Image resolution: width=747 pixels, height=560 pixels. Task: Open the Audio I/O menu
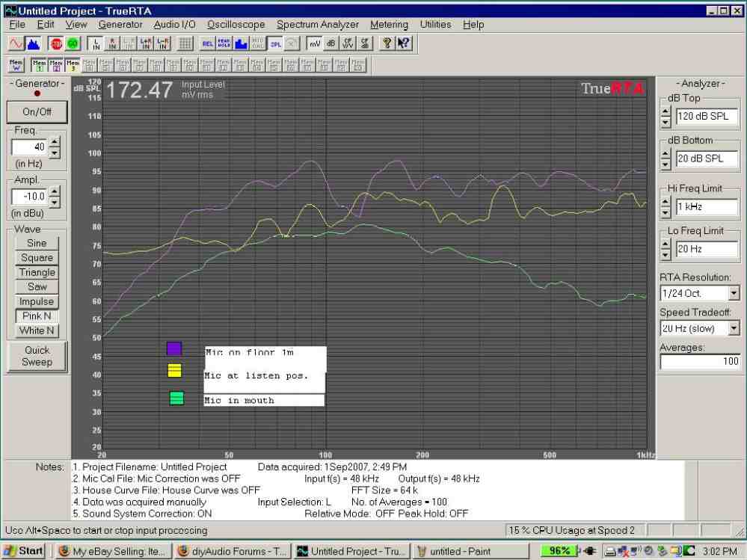click(174, 24)
